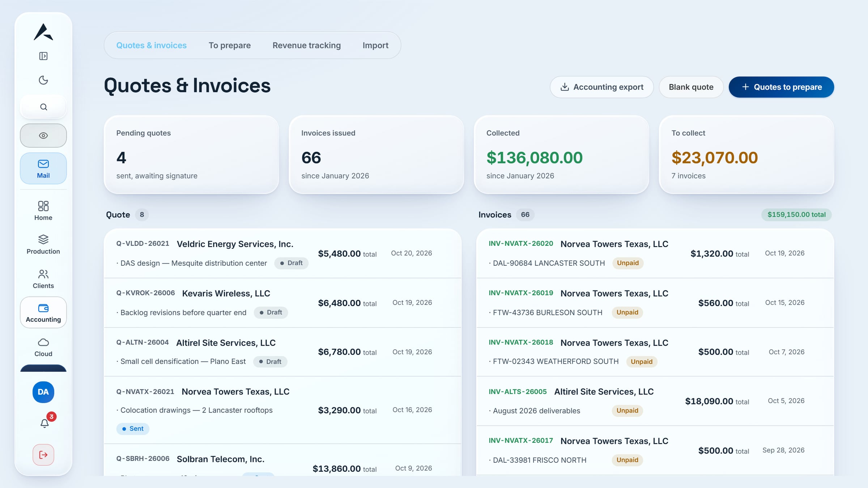Select Accounting in the sidebar
Image resolution: width=868 pixels, height=488 pixels.
click(43, 313)
